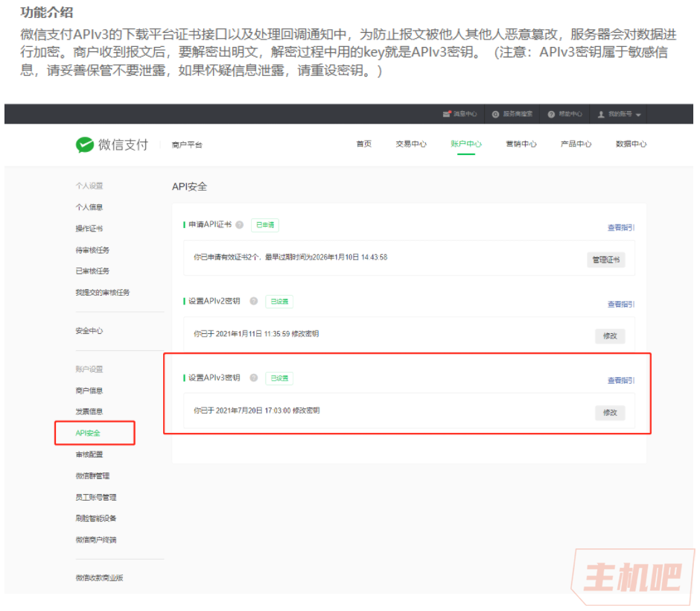Click the 管理证书 button
Screen dimensions: 700x611
[x=606, y=260]
